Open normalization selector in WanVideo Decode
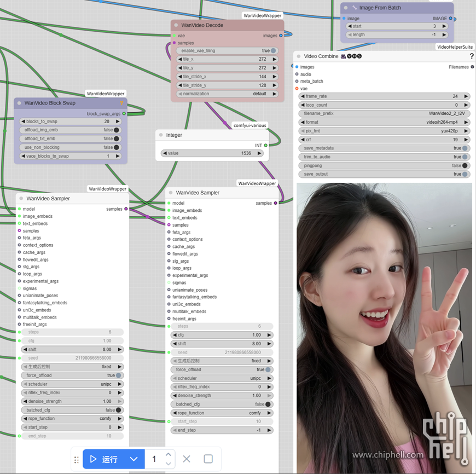 point(228,94)
